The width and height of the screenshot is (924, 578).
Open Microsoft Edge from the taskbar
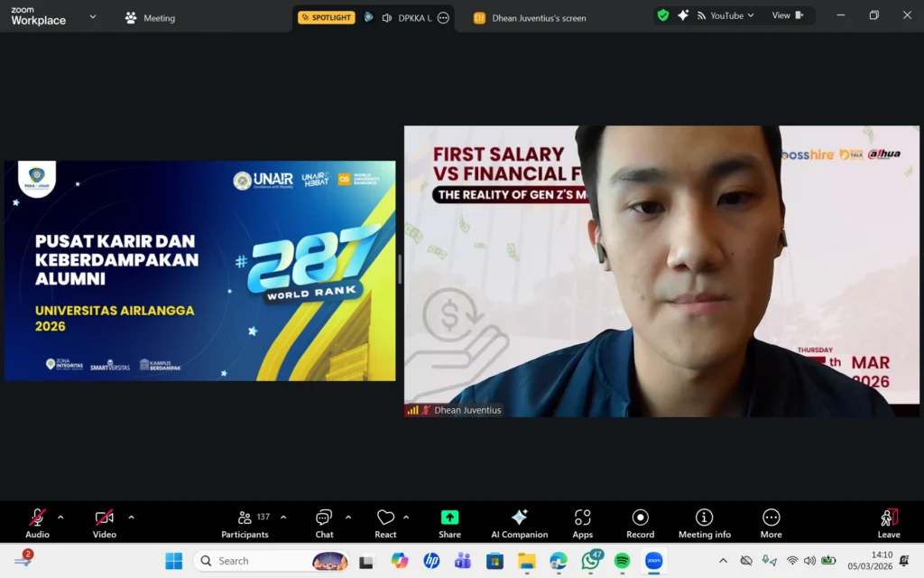(x=559, y=561)
